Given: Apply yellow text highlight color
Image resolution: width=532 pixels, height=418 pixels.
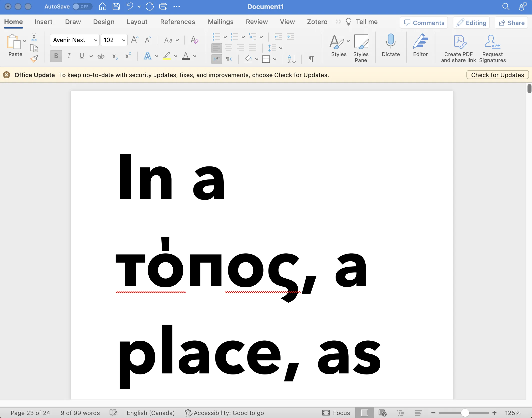Looking at the screenshot, I should [x=167, y=56].
